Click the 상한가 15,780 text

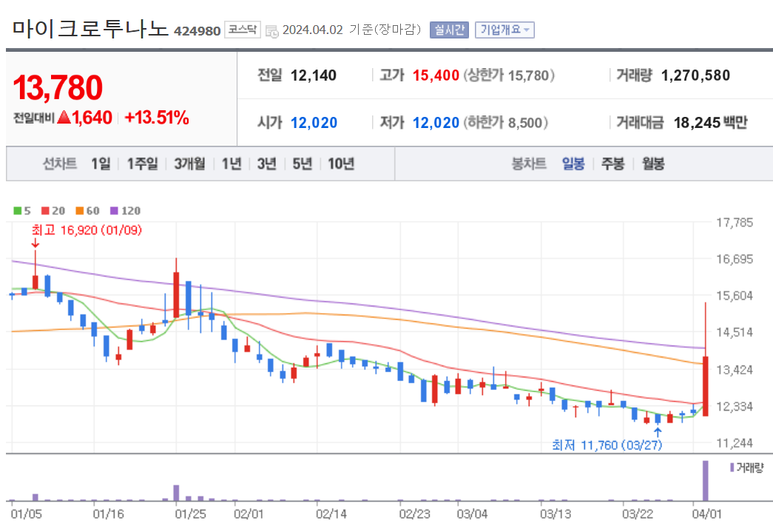(x=509, y=75)
